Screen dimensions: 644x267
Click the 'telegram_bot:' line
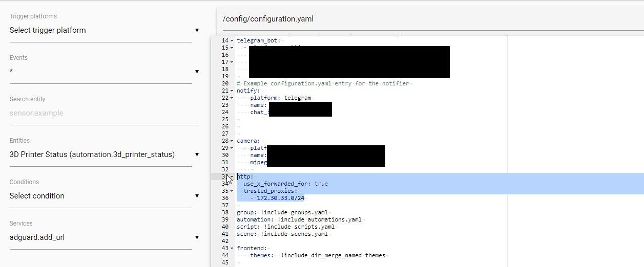258,40
